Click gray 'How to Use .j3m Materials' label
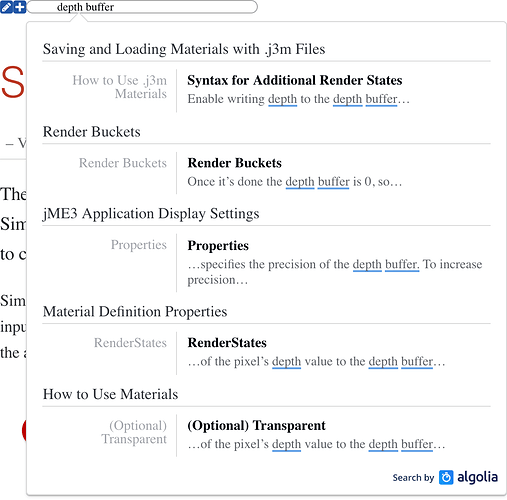 pos(120,87)
